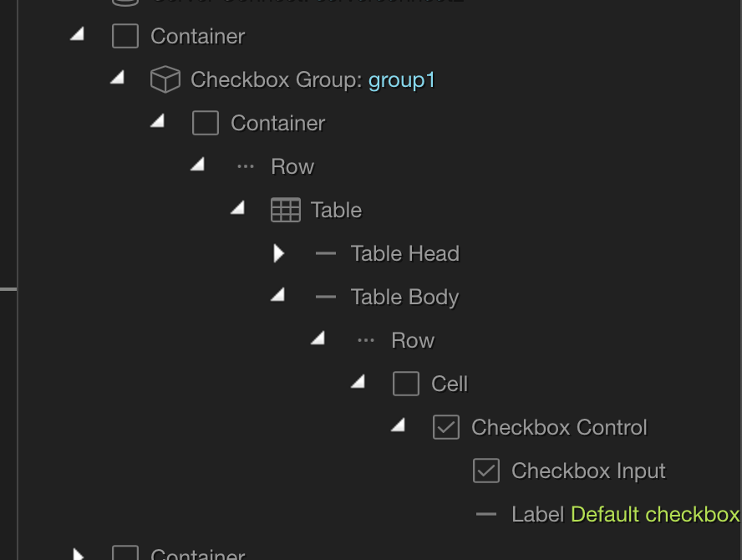
Task: Click the Checkbox Group cube icon
Action: [165, 79]
